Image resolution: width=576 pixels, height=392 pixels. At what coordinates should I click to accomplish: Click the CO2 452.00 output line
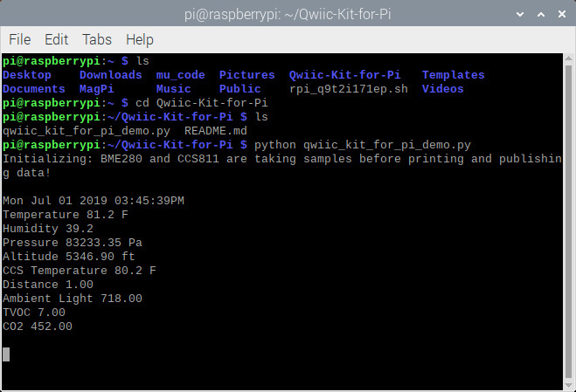point(38,326)
